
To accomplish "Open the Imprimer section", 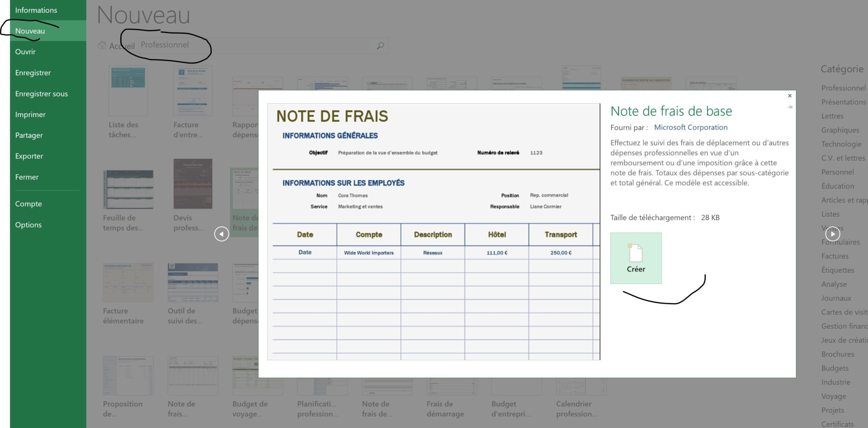I will click(x=31, y=114).
